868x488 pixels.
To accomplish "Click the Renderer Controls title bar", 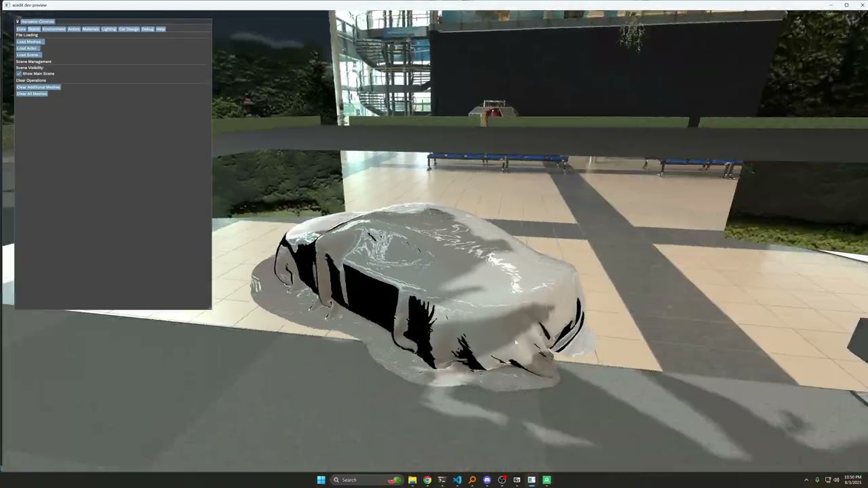I will (x=113, y=22).
